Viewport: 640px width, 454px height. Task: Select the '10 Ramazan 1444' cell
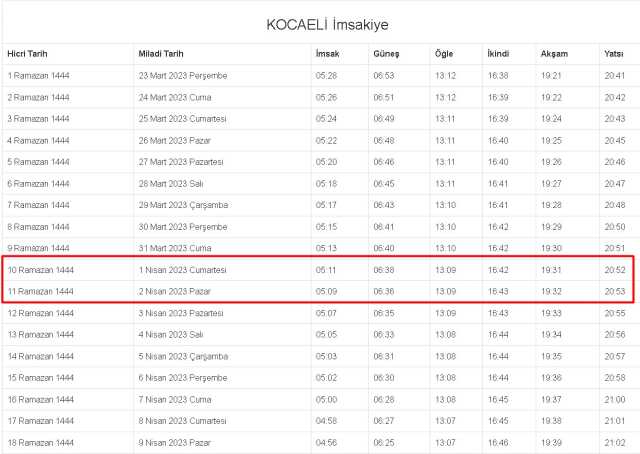click(41, 270)
